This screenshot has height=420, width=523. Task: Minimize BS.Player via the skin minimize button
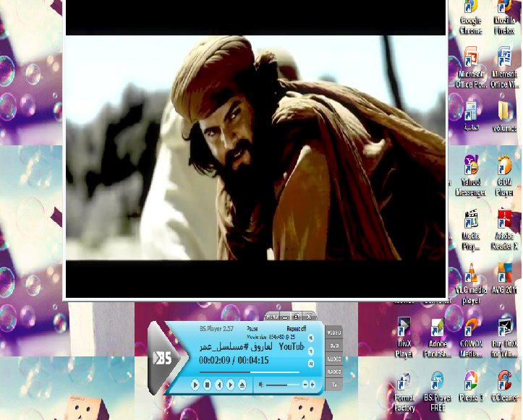285,317
